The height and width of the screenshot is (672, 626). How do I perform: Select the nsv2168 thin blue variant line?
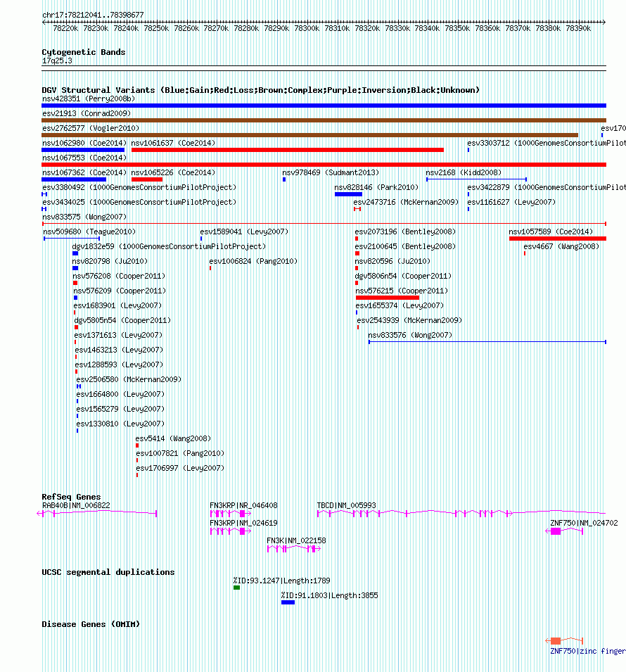(476, 179)
